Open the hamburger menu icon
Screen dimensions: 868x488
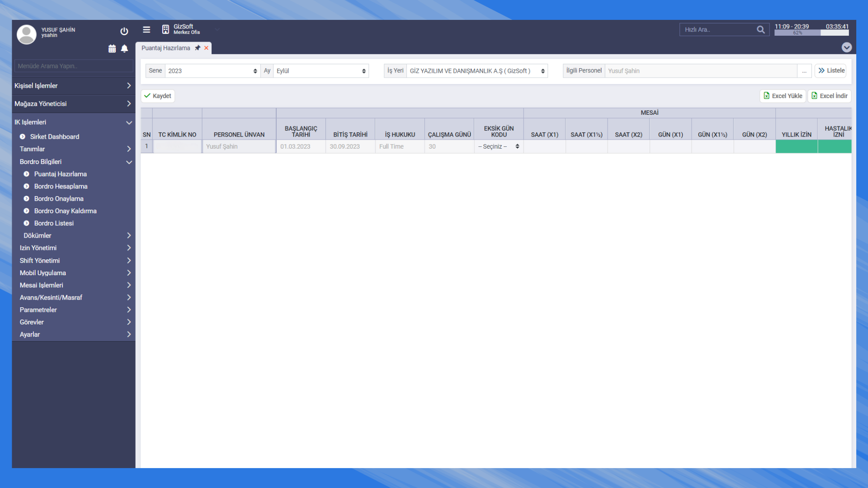[146, 29]
